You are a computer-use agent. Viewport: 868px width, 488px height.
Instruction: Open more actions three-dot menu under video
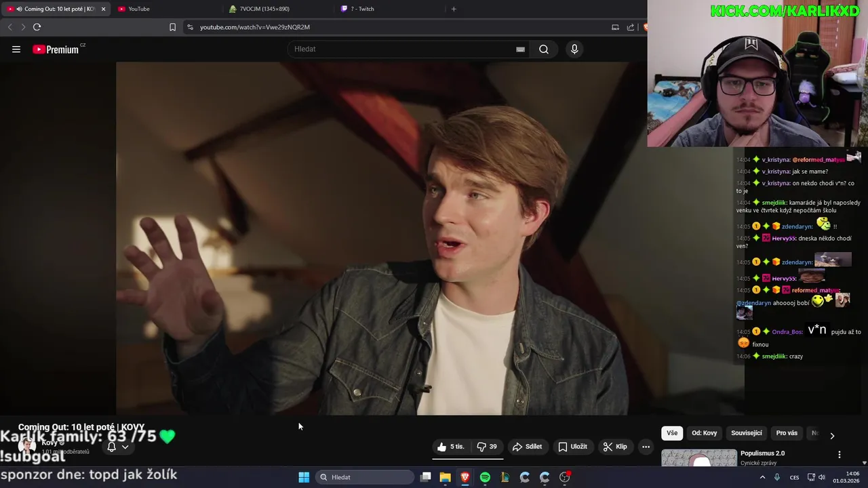click(646, 447)
